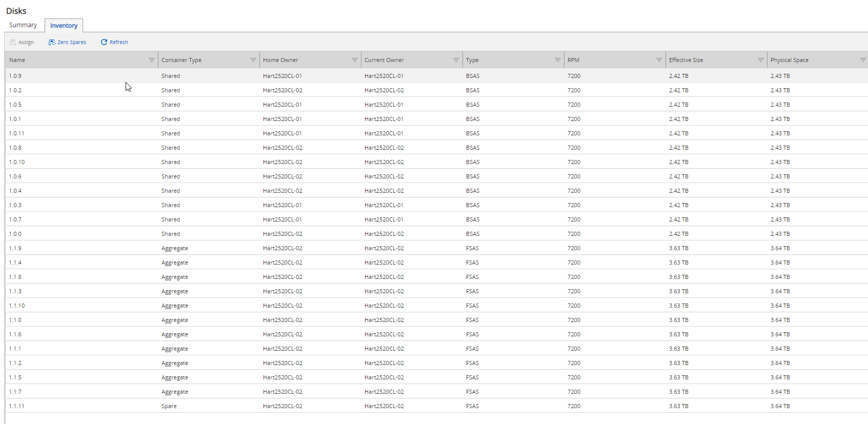
Task: Open the Name column filter
Action: (x=151, y=60)
